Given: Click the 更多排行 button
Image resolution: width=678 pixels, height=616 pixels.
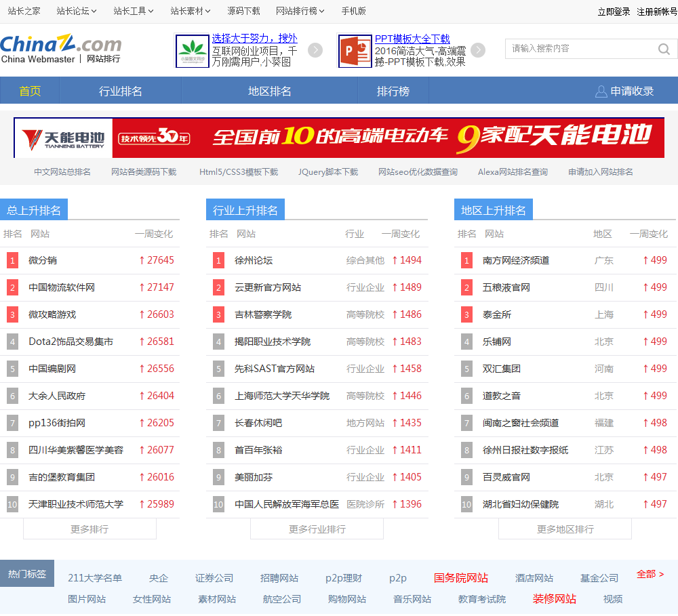Looking at the screenshot, I should [x=89, y=529].
